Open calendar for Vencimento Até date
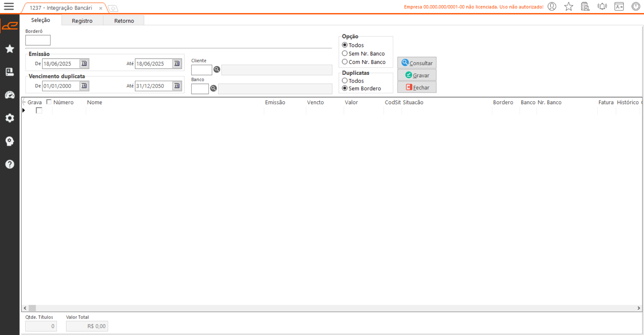The image size is (644, 335). [x=177, y=86]
